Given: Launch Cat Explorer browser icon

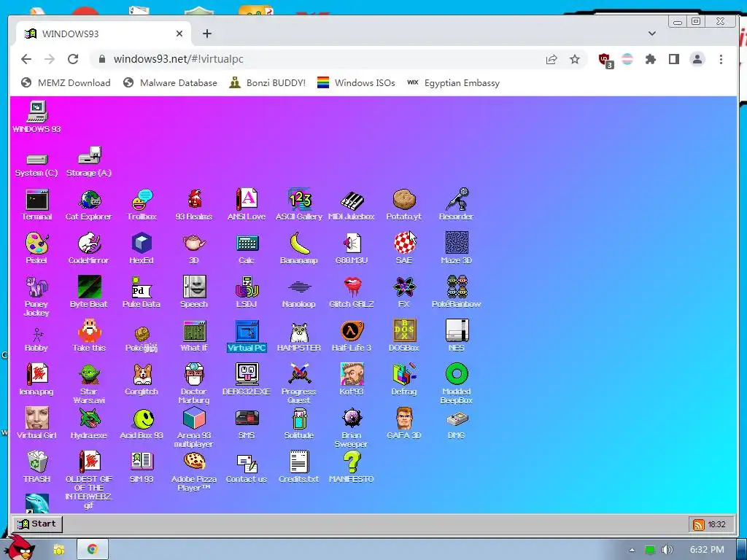Looking at the screenshot, I should [x=88, y=204].
